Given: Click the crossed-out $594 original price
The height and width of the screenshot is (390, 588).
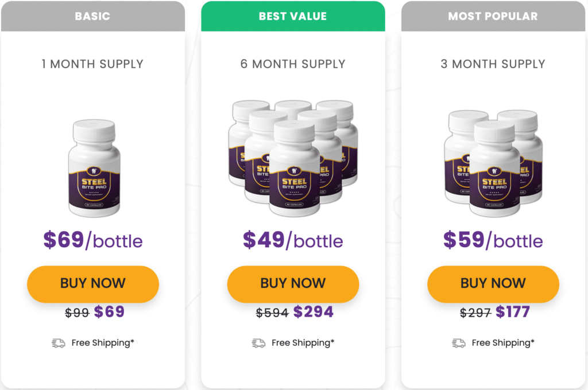Looking at the screenshot, I should 272,313.
